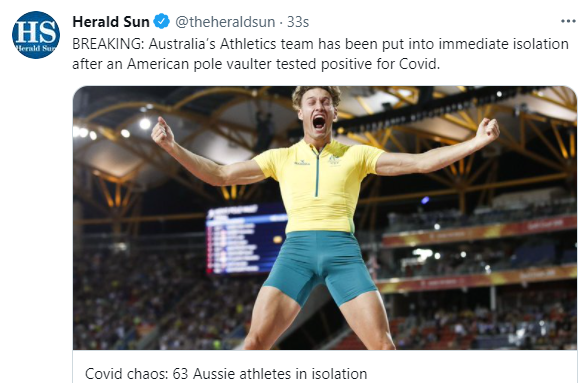The height and width of the screenshot is (383, 588).
Task: Click the athlete's shouting face in photo
Action: pos(317,111)
